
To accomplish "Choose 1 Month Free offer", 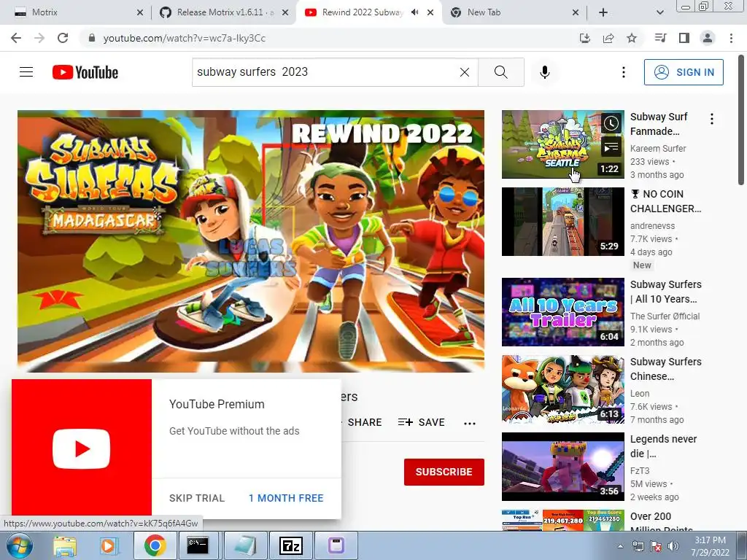I will [286, 498].
